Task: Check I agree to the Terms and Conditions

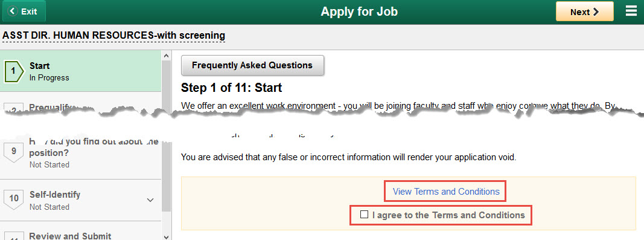Action: point(364,215)
